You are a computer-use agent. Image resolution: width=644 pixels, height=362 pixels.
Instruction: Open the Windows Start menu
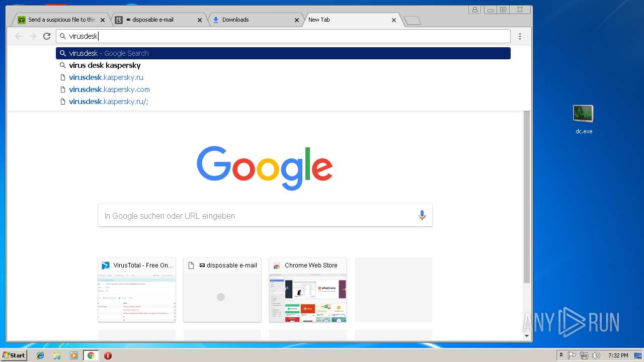pos(14,355)
